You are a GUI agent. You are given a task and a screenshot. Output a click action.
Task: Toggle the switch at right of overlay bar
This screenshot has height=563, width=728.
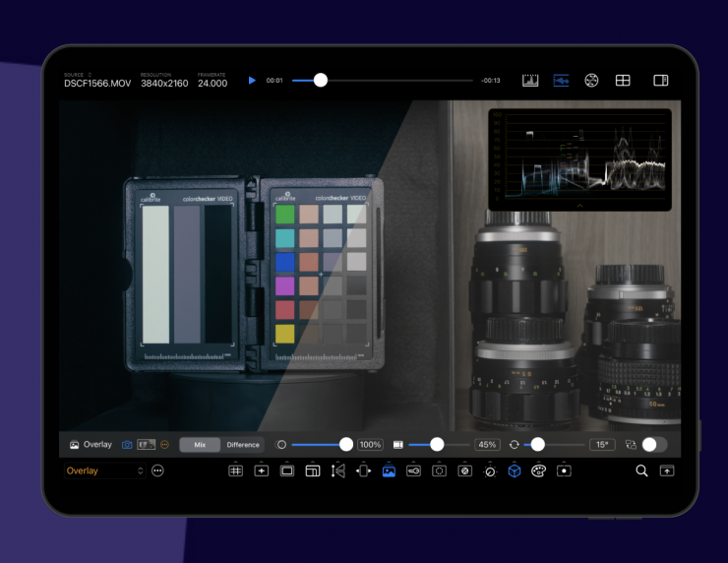point(654,445)
